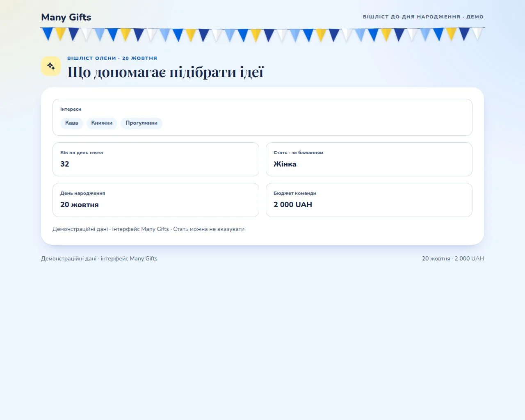The image size is (525, 420).
Task: Click the Інтереси label
Action: point(71,109)
